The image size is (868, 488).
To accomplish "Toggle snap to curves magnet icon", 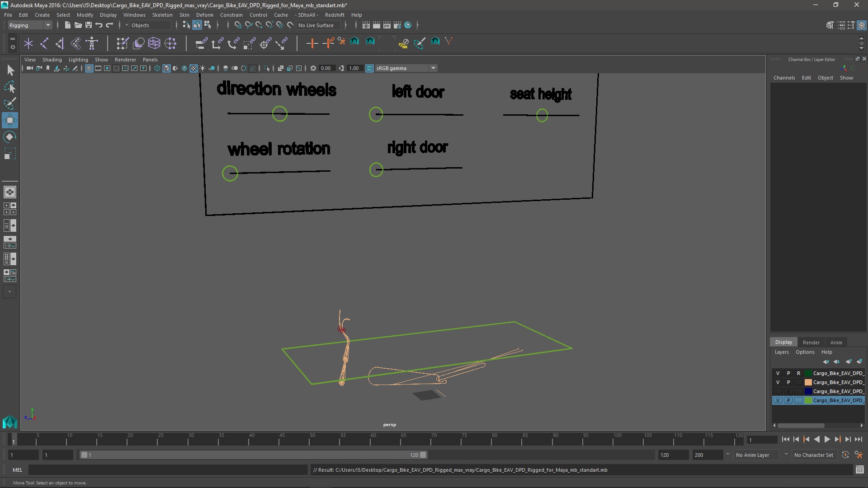I will pos(248,25).
